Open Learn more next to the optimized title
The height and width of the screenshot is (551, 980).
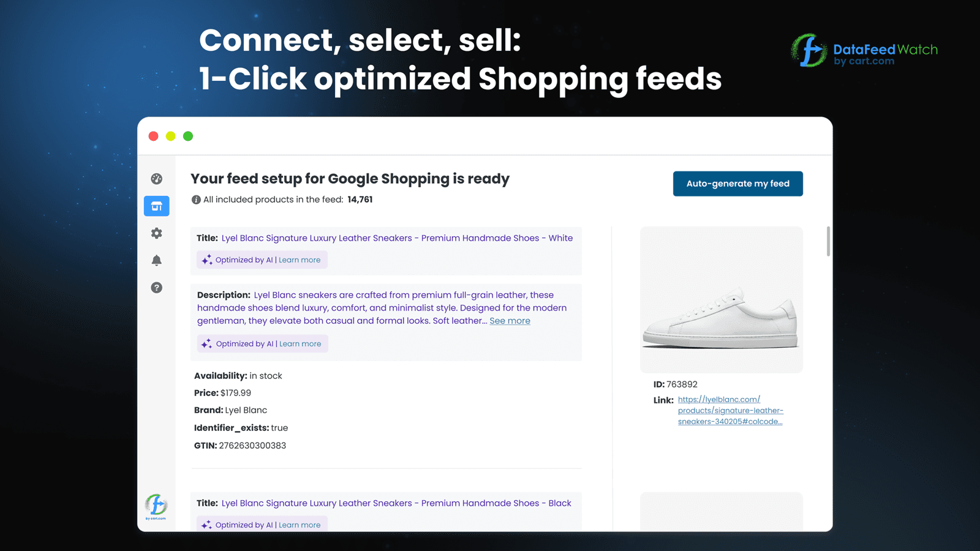300,260
